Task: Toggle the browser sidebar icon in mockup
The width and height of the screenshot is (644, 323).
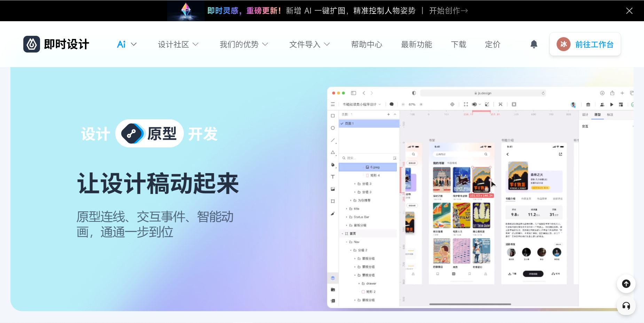Action: click(353, 93)
